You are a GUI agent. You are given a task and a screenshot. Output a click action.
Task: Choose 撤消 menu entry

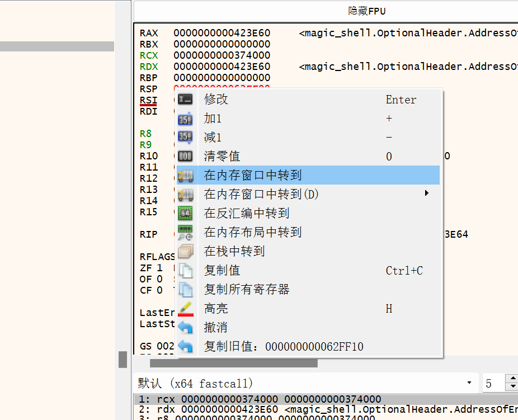[308, 327]
